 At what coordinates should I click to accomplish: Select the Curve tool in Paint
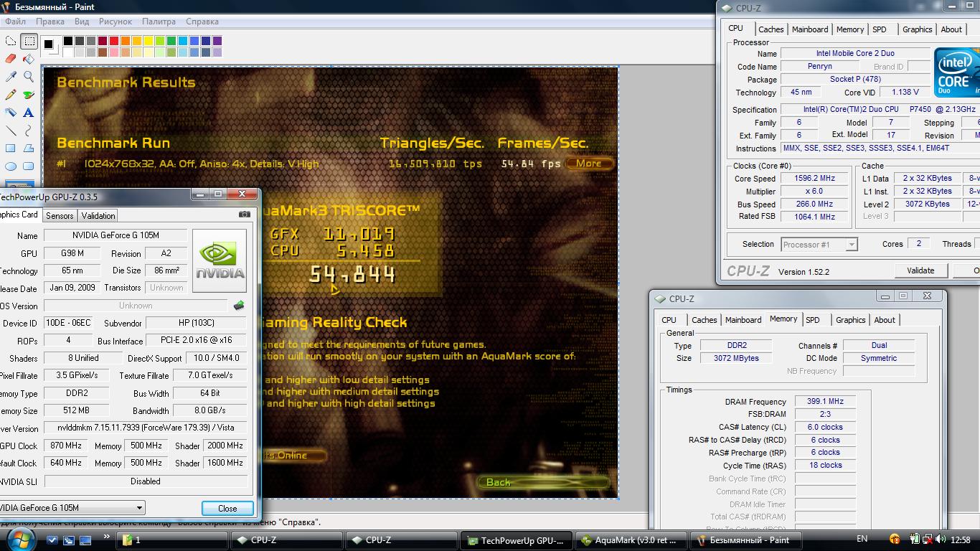click(x=29, y=131)
